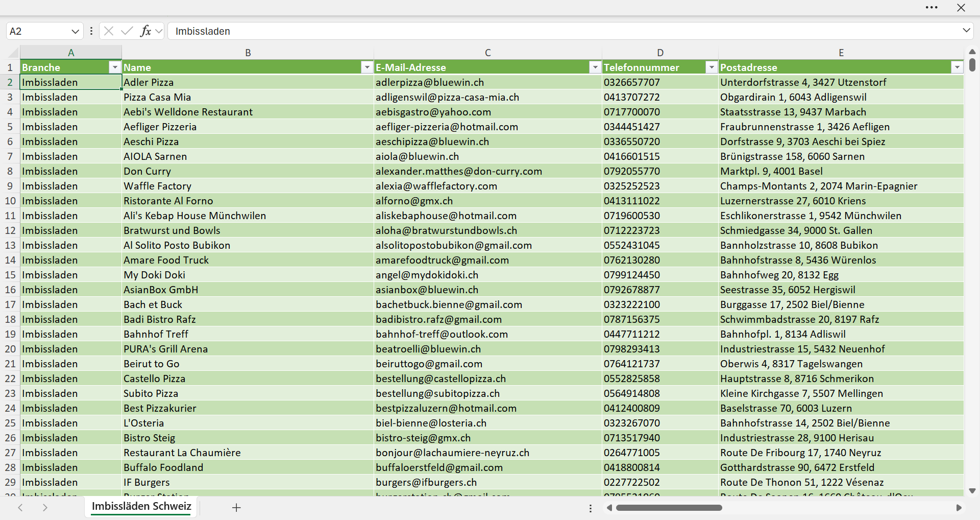This screenshot has width=980, height=520.
Task: Open the E-Mail-Adresse filter dropdown
Action: [x=595, y=67]
